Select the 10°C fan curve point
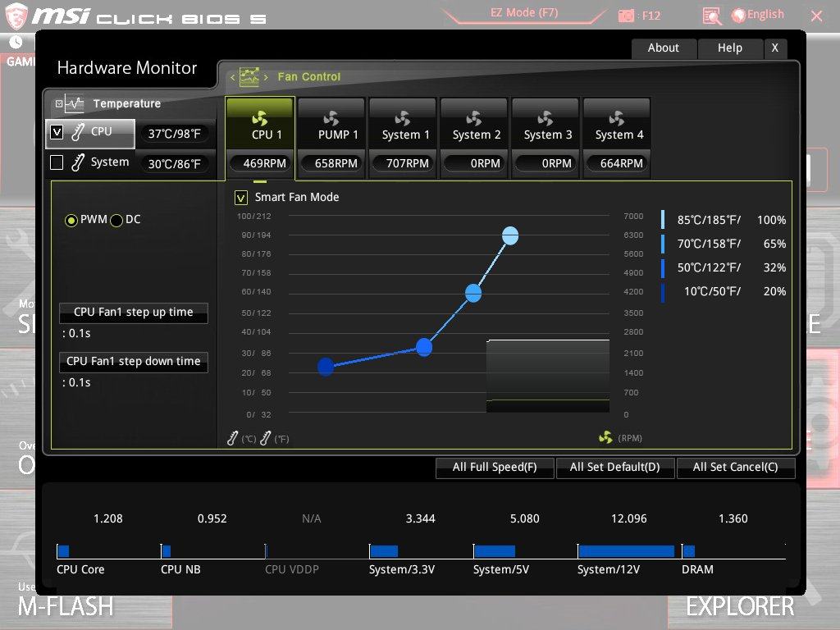The width and height of the screenshot is (840, 630). [326, 367]
